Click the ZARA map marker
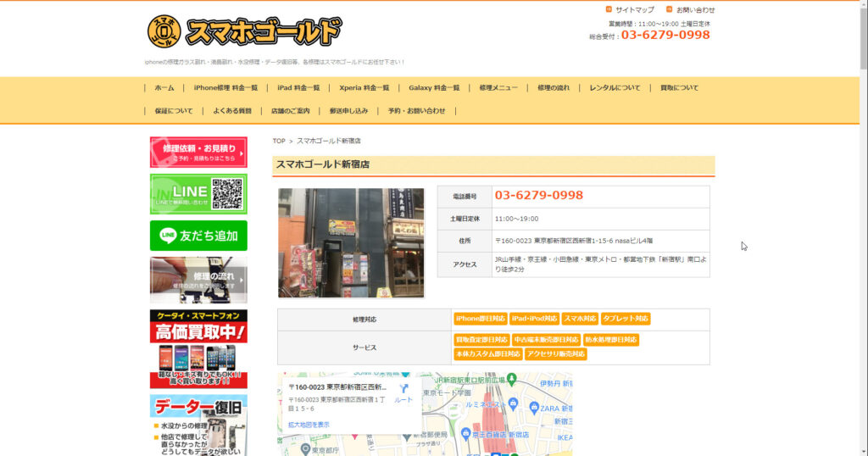Image resolution: width=868 pixels, height=456 pixels. point(534,409)
